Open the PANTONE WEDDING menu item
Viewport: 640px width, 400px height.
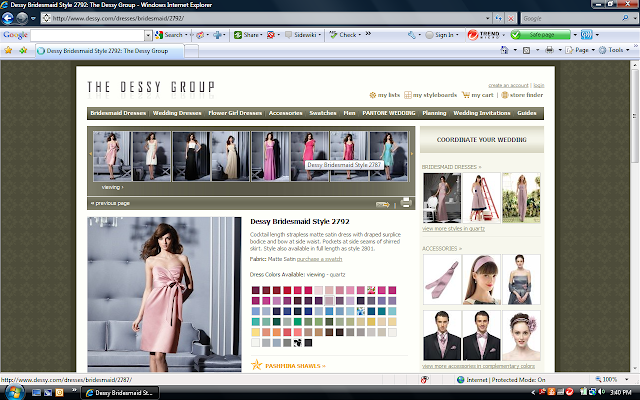click(389, 113)
